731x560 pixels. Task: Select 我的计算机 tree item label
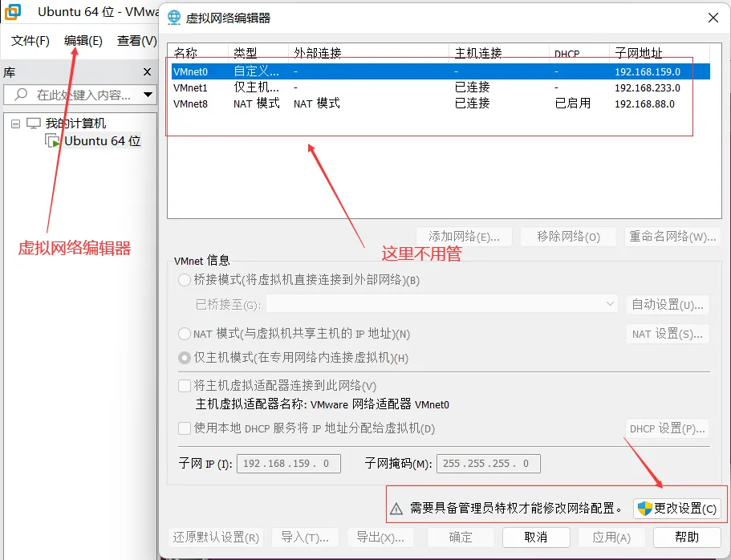pyautogui.click(x=75, y=123)
